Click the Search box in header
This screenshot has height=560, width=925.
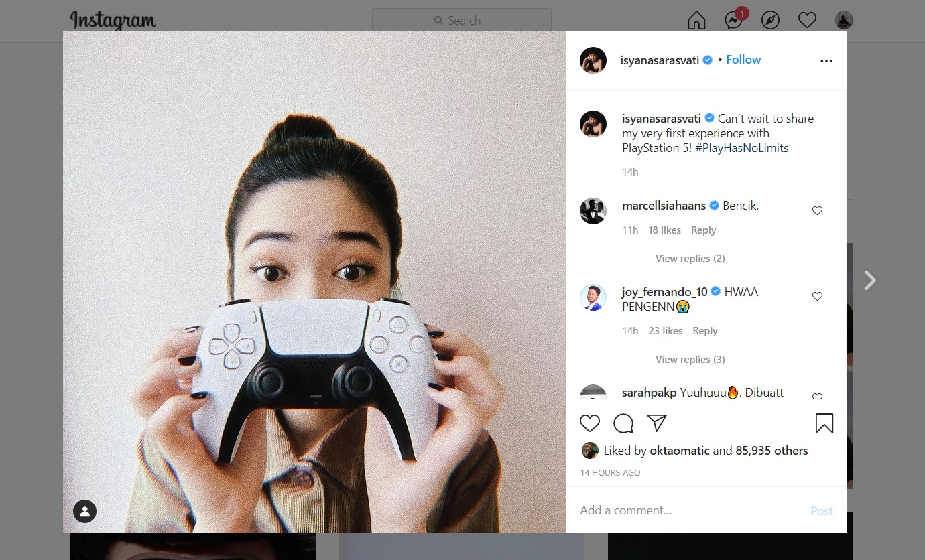coord(462,21)
